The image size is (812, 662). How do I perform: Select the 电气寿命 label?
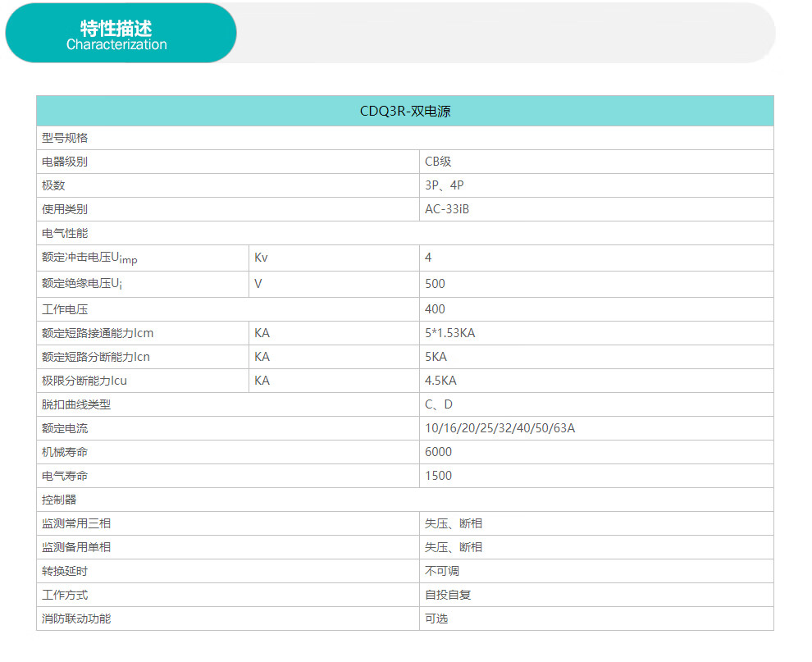click(x=65, y=476)
